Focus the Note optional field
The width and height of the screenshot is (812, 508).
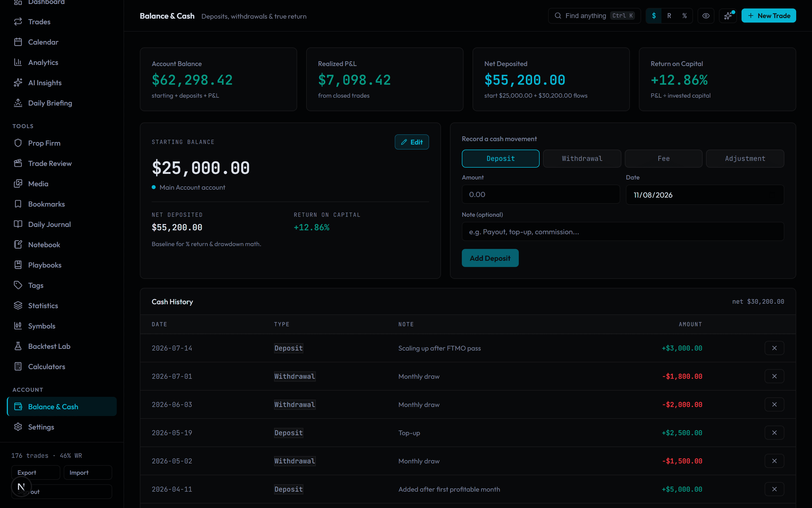tap(623, 232)
